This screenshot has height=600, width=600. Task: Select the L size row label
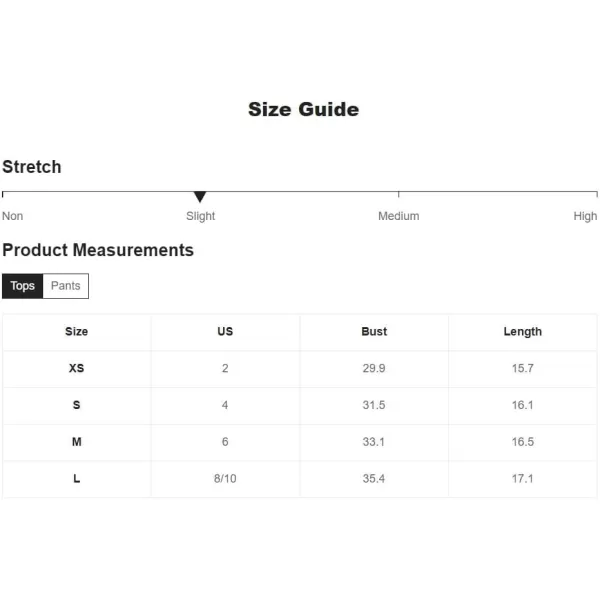coord(77,478)
